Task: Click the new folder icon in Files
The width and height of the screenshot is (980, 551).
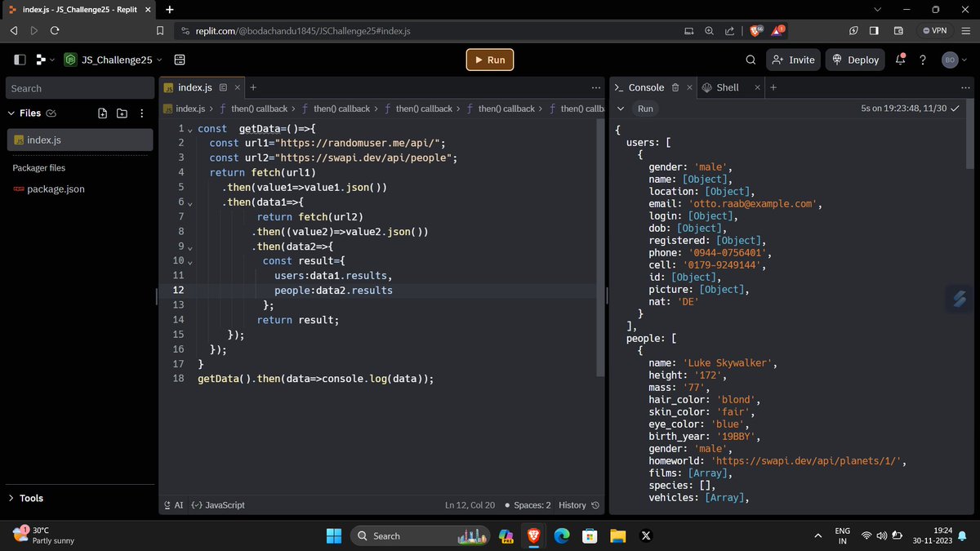Action: (122, 113)
